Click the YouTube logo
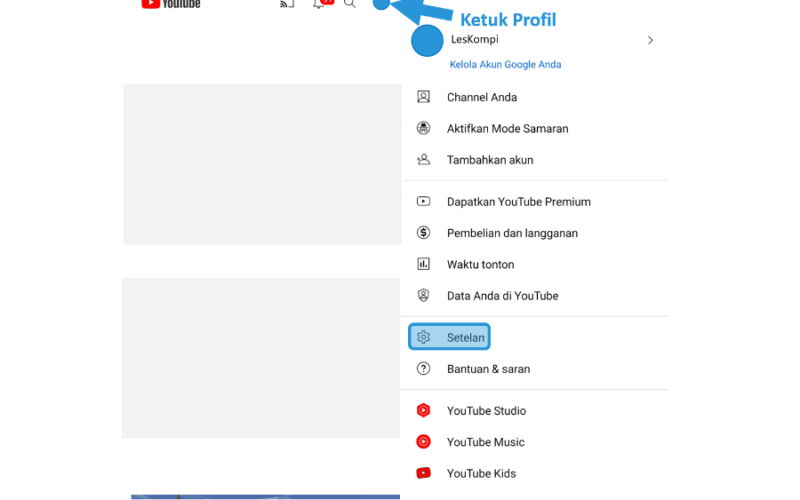Viewport: 800px width, 500px height. pyautogui.click(x=171, y=4)
